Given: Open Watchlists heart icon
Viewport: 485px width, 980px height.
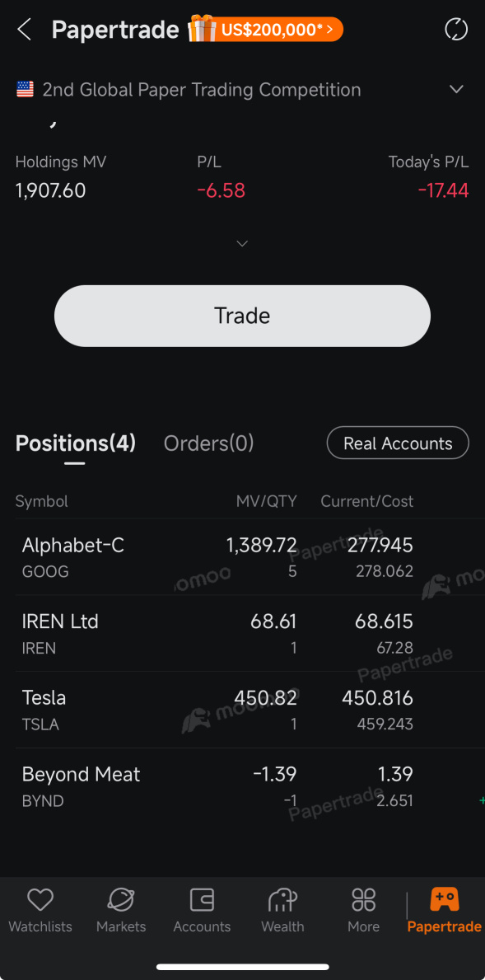Looking at the screenshot, I should click(x=40, y=900).
